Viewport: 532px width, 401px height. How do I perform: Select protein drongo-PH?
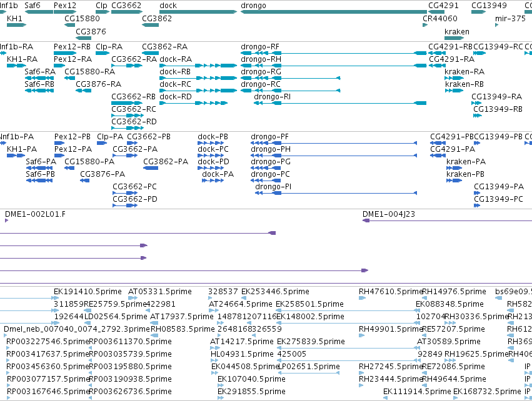point(271,149)
